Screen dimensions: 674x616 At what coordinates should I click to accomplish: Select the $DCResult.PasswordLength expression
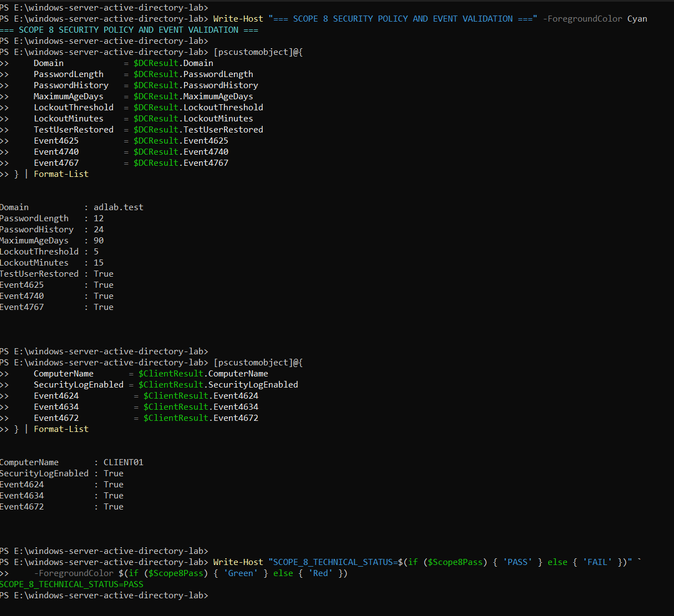[193, 74]
